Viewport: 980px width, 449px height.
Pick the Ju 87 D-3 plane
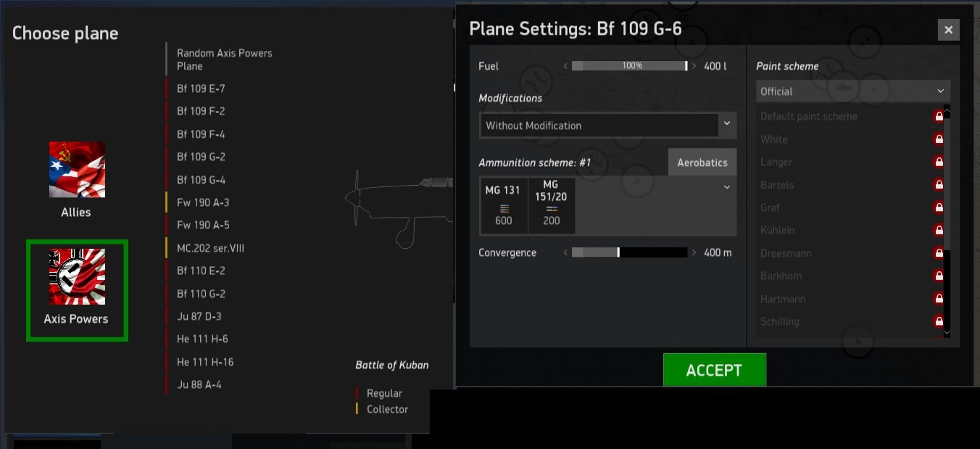(x=199, y=316)
